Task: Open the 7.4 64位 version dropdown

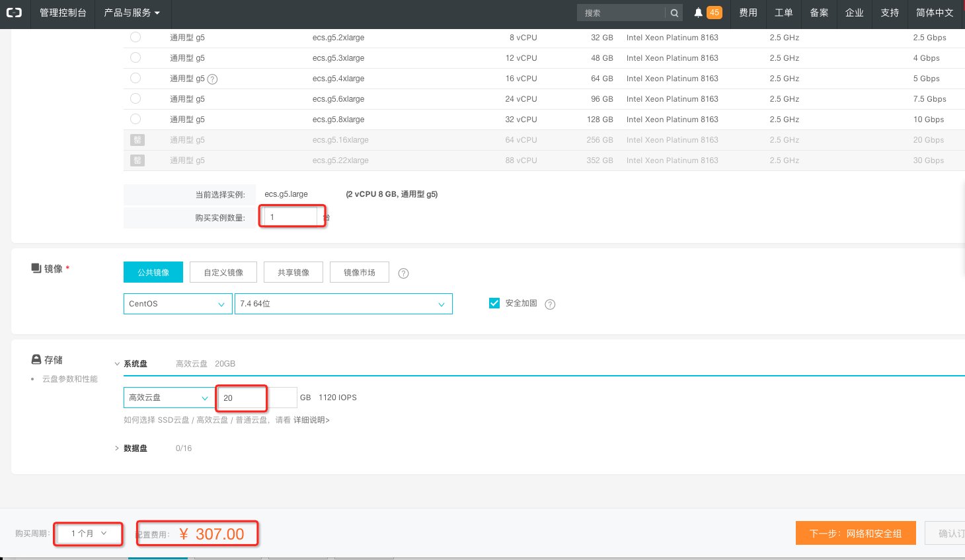Action: click(x=344, y=304)
